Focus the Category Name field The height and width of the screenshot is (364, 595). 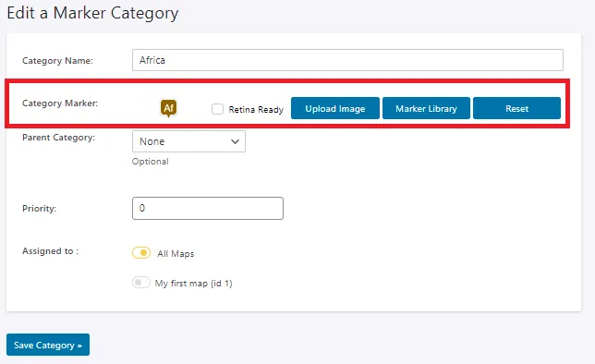(347, 60)
